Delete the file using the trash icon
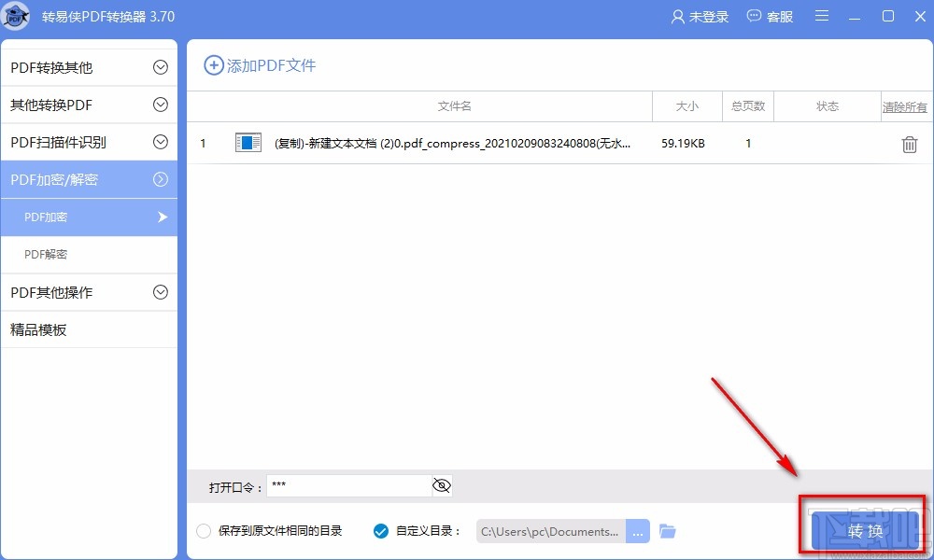This screenshot has height=560, width=934. pyautogui.click(x=907, y=144)
